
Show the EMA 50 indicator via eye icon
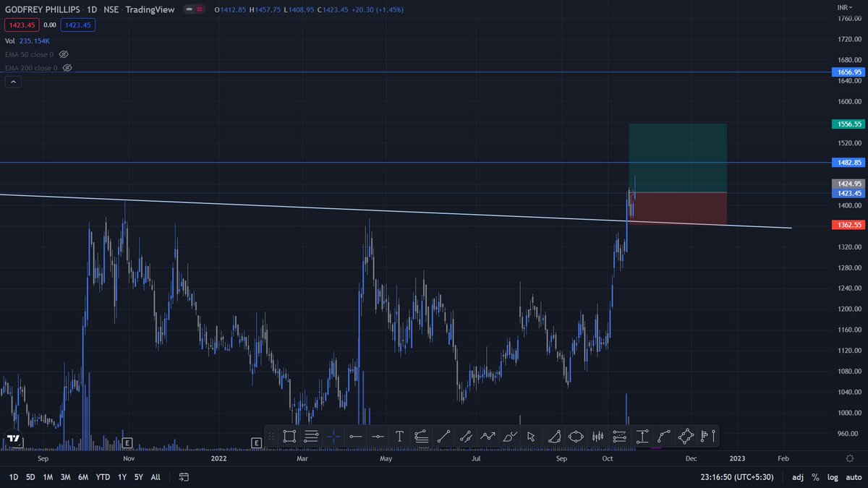64,54
